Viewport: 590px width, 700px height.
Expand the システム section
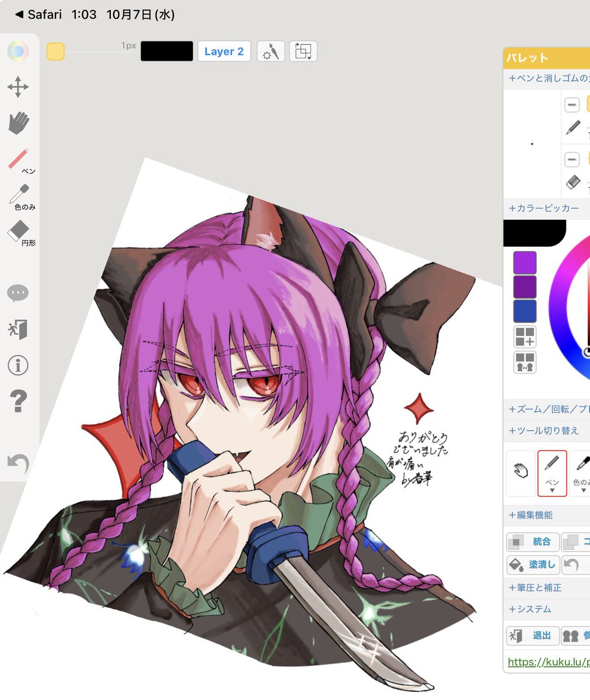pyautogui.click(x=530, y=609)
